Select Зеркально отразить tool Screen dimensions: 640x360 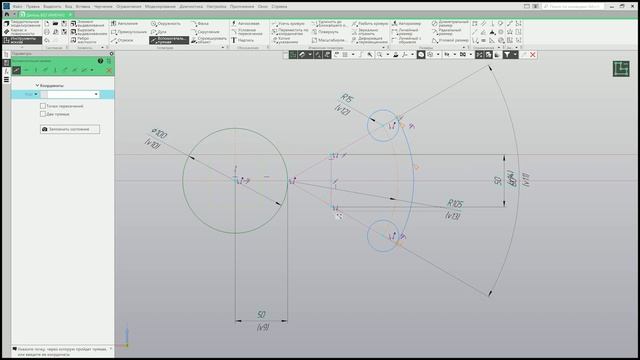pos(365,32)
